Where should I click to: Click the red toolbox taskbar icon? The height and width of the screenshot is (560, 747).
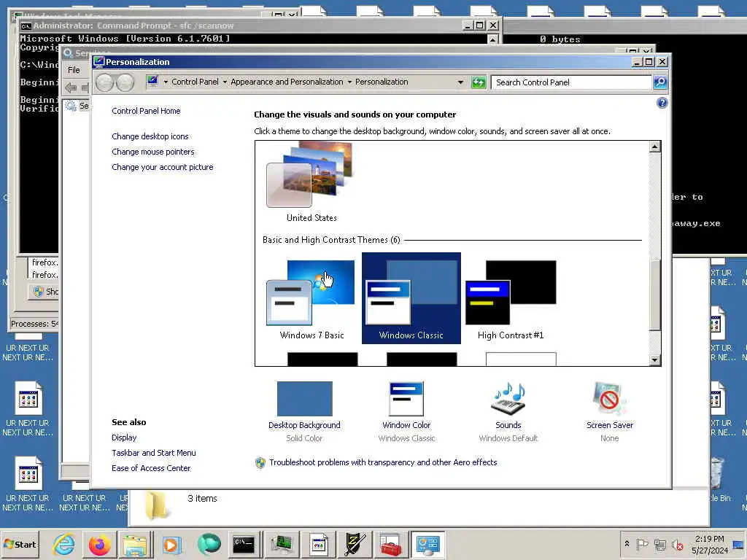(391, 544)
